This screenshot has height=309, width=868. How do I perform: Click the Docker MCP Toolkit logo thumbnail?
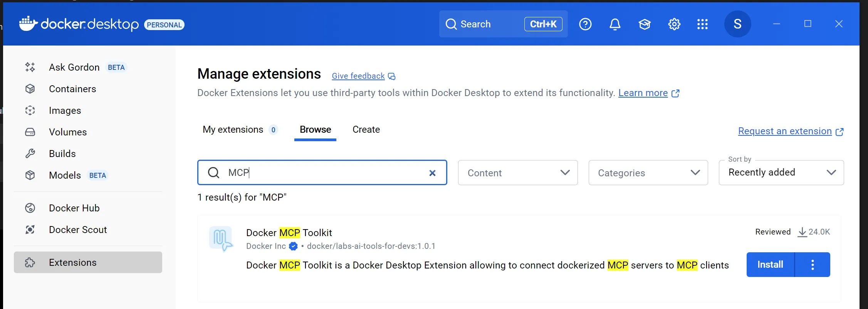pyautogui.click(x=221, y=239)
